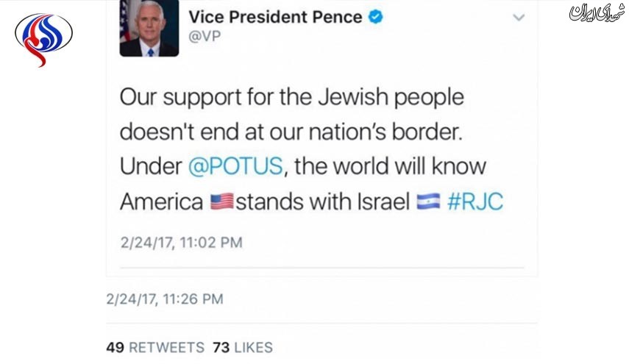The image size is (629, 364).
Task: Click the 11:26 PM timestamp
Action: click(x=165, y=299)
